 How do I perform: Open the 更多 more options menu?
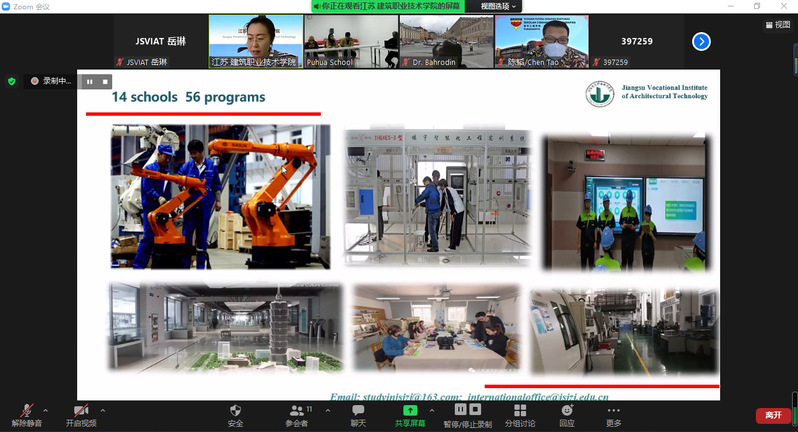tap(613, 412)
